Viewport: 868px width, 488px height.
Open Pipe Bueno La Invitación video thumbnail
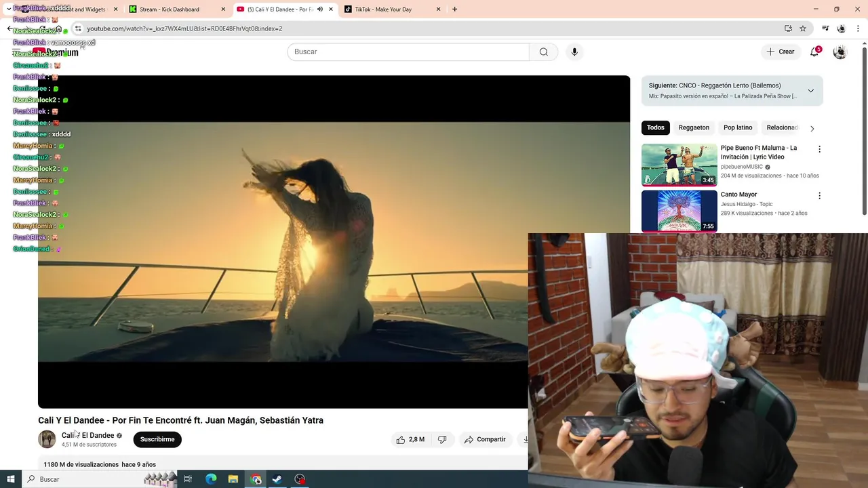(x=679, y=165)
